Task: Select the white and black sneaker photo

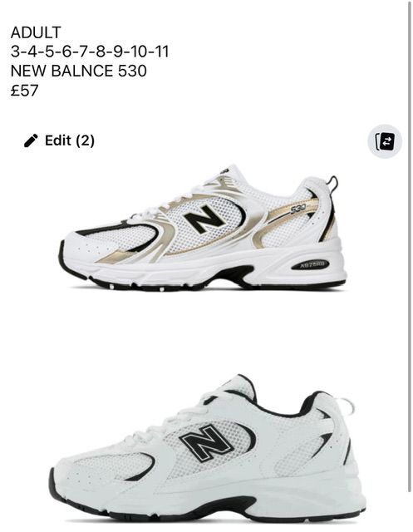Action: pyautogui.click(x=208, y=449)
